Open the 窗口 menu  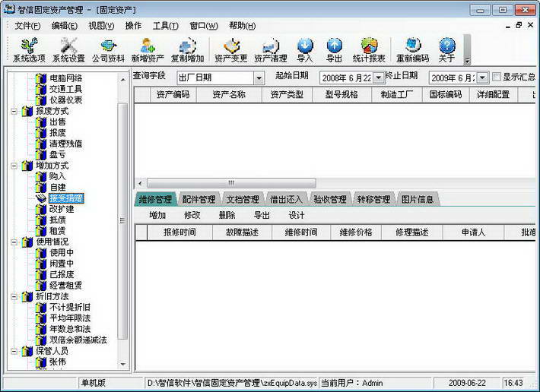(204, 26)
